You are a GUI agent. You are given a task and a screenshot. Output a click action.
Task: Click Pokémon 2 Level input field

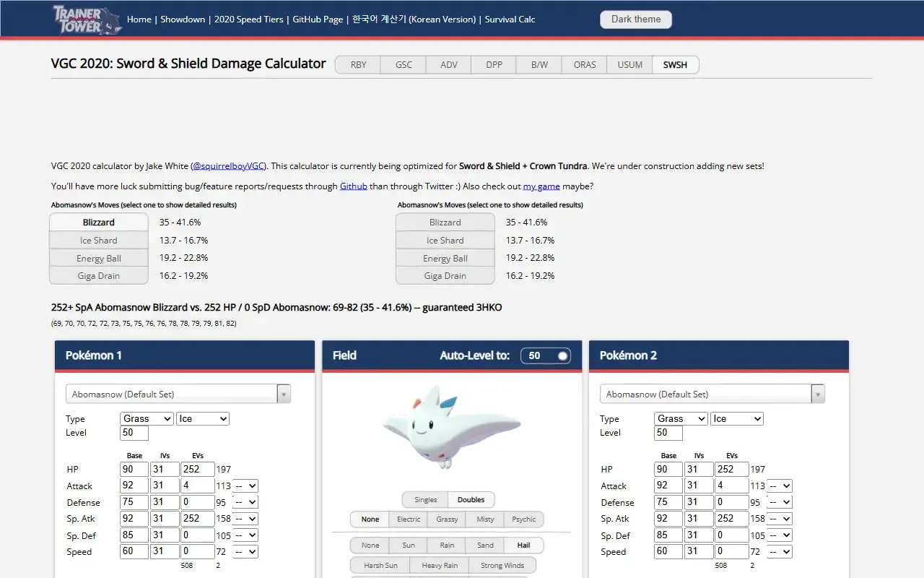[668, 433]
